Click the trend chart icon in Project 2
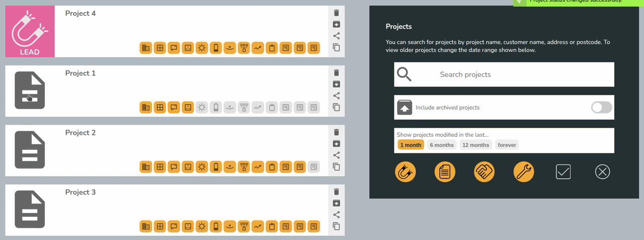Image resolution: width=644 pixels, height=240 pixels. pos(258,167)
